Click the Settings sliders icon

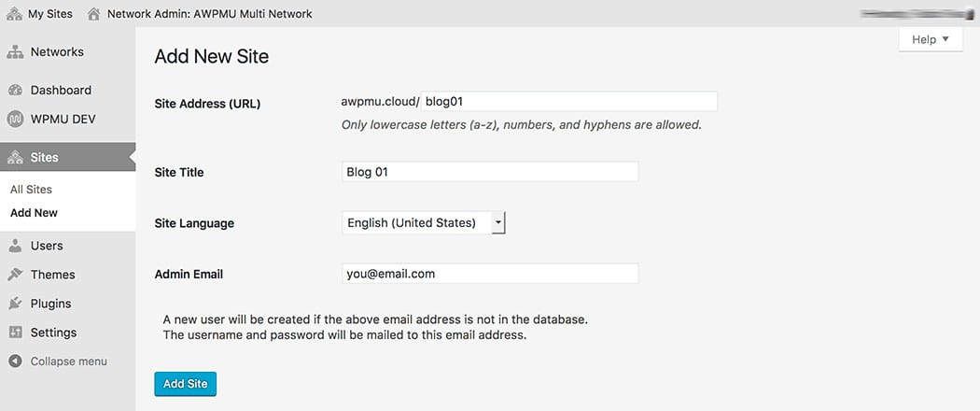point(15,333)
